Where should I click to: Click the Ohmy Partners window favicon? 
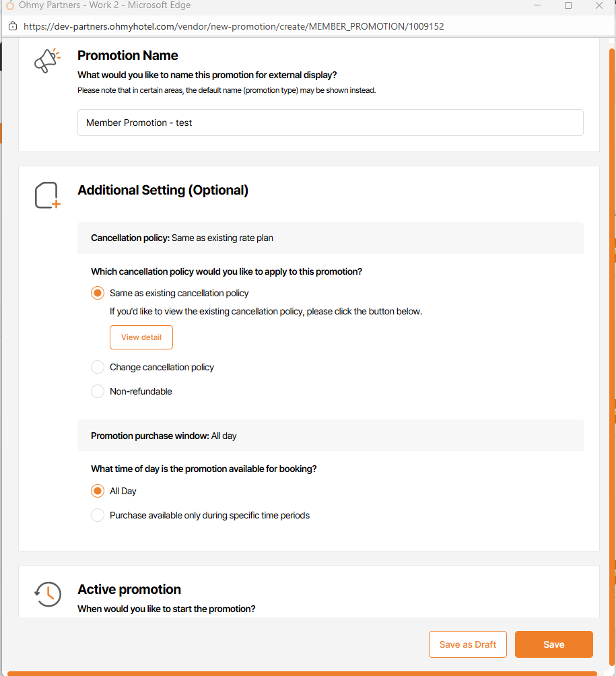(x=9, y=6)
